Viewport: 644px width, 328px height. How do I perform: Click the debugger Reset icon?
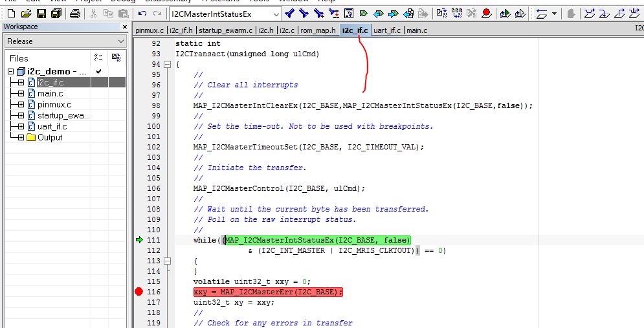pos(542,14)
